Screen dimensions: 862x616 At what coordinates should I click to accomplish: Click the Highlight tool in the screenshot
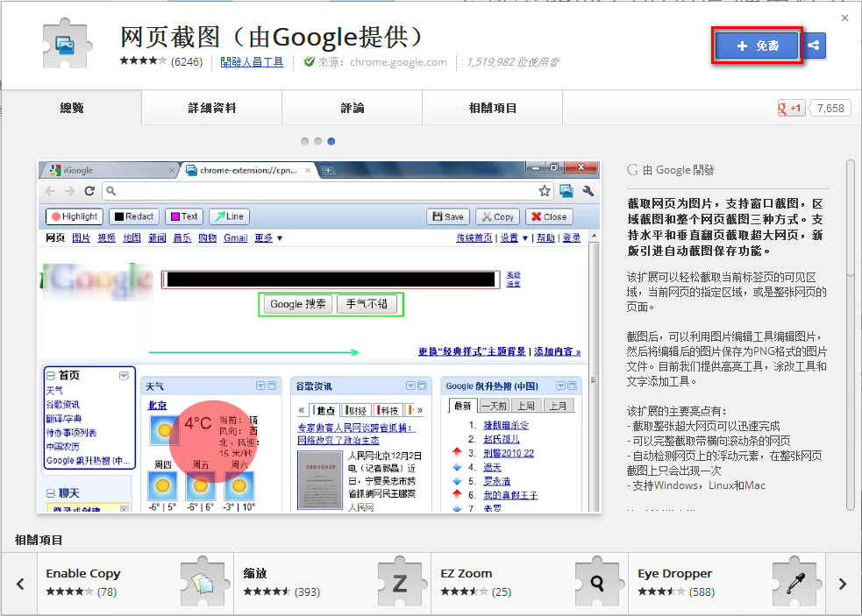tap(75, 216)
